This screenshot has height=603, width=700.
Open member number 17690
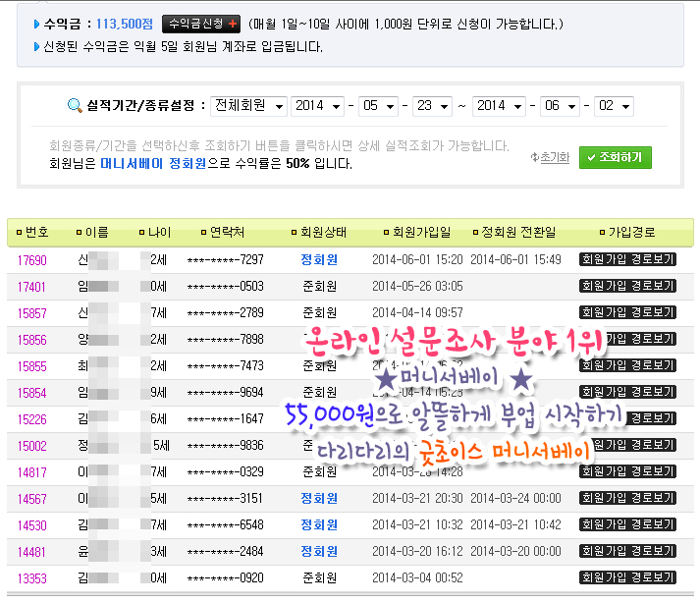32,260
